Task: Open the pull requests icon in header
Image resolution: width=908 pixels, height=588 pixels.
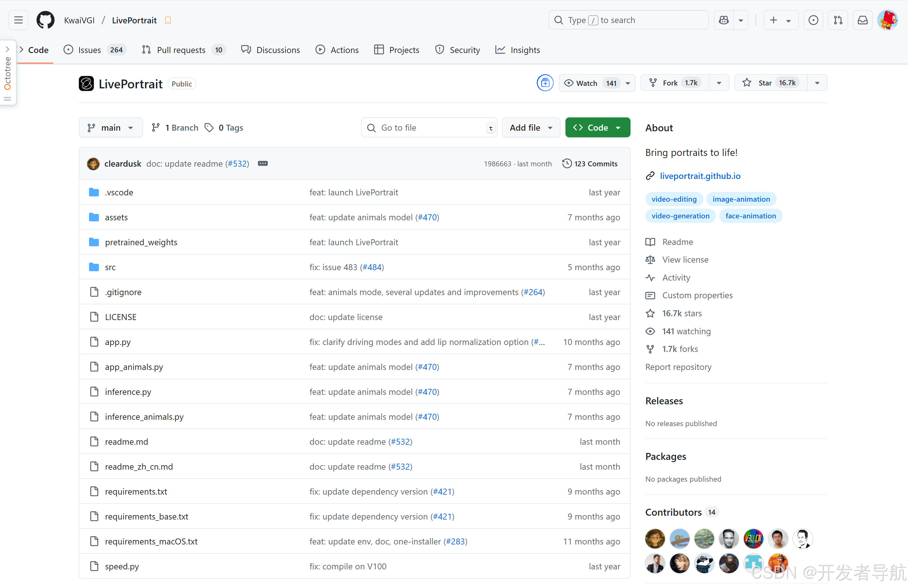Action: (838, 20)
